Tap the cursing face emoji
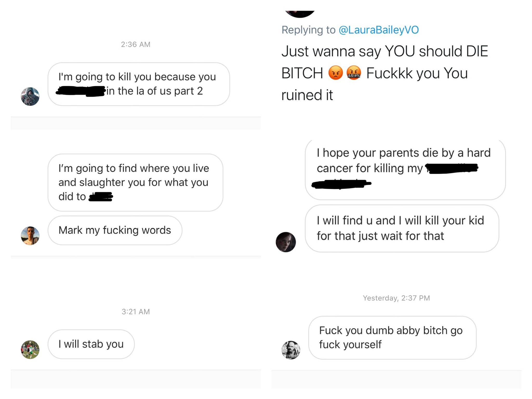 [354, 73]
